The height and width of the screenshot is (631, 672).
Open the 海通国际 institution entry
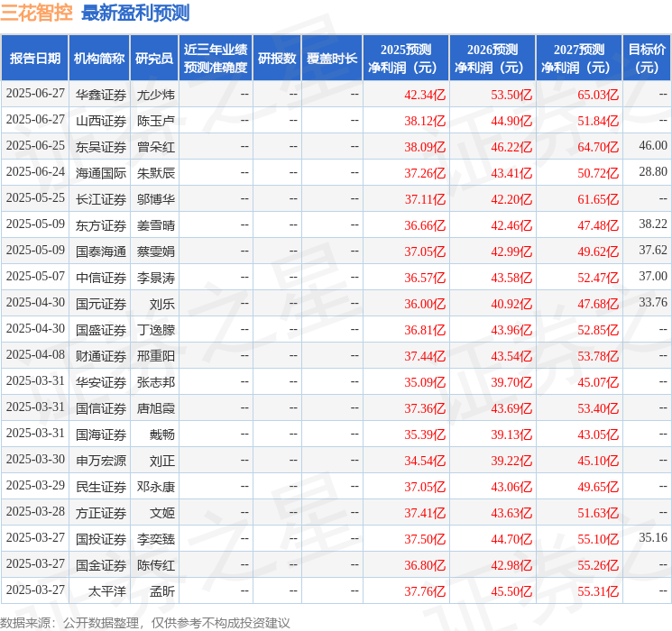pos(100,172)
